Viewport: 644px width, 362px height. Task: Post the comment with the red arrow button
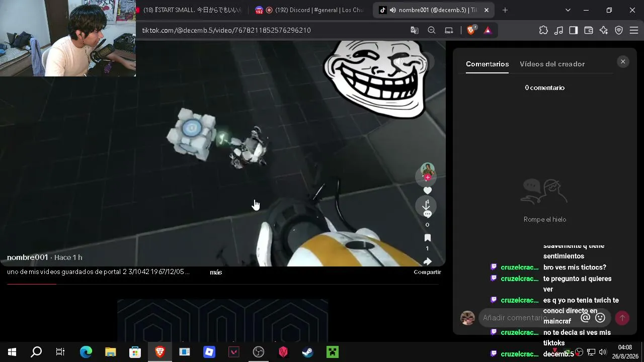click(622, 318)
